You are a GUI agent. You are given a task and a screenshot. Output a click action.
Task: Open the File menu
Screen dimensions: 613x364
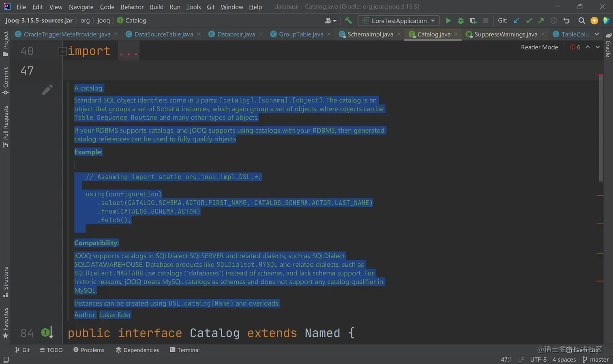[x=21, y=7]
